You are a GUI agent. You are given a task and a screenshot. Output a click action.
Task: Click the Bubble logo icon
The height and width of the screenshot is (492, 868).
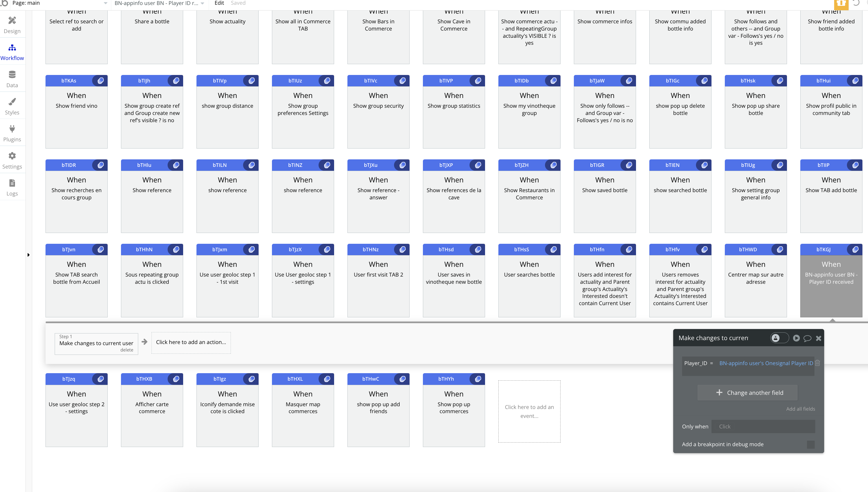coord(4,3)
